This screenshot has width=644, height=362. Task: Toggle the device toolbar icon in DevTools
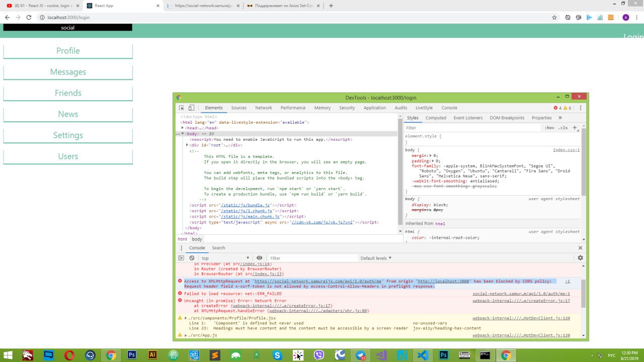tap(191, 108)
